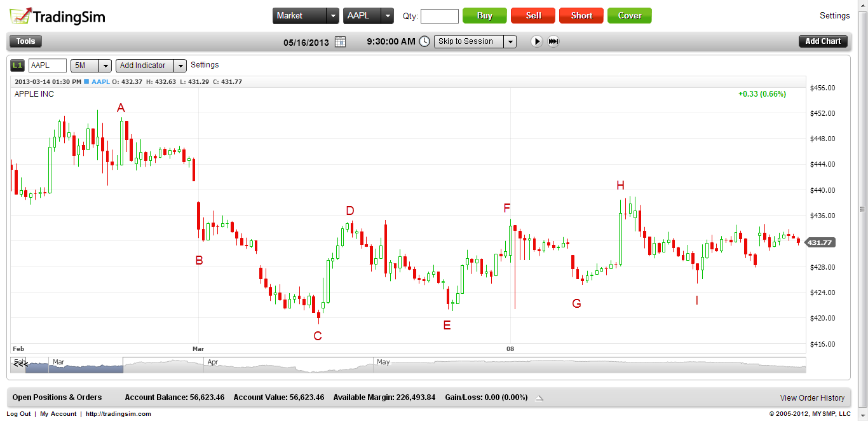Open the Tools menu
Image resolution: width=868 pixels, height=421 pixels.
click(x=26, y=41)
